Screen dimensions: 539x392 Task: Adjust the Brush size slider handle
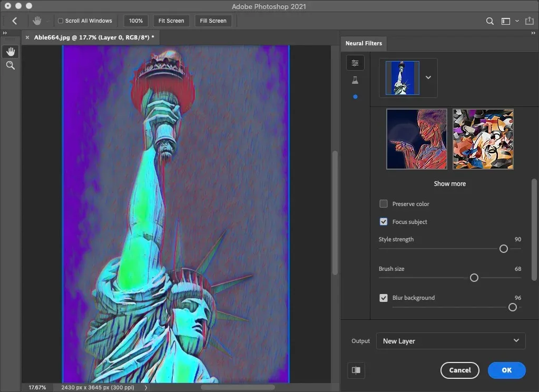point(474,278)
